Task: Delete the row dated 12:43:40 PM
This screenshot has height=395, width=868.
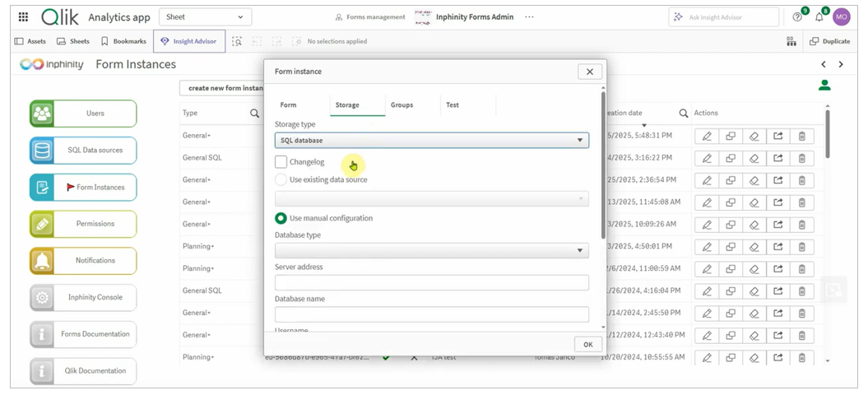Action: coord(801,335)
